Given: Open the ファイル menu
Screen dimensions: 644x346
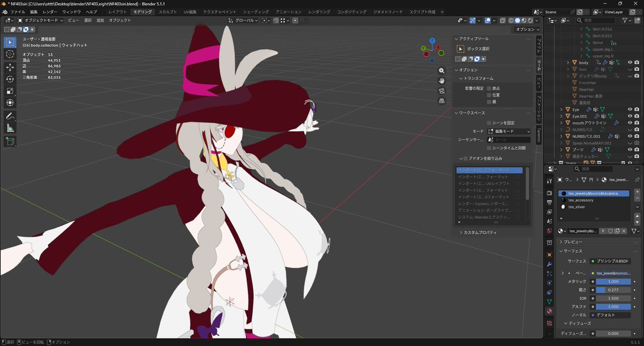Looking at the screenshot, I should [18, 12].
